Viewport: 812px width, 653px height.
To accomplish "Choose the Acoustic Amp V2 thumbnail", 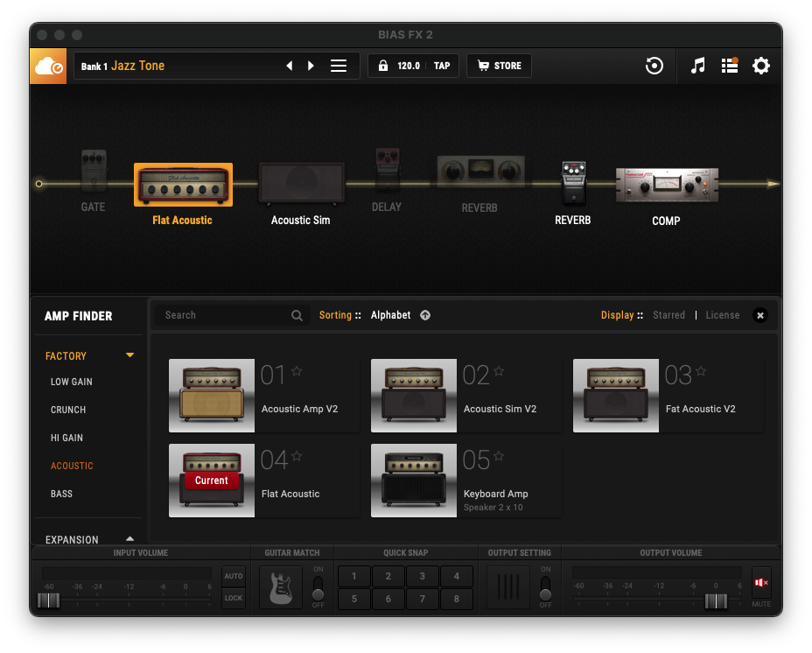I will [x=212, y=396].
